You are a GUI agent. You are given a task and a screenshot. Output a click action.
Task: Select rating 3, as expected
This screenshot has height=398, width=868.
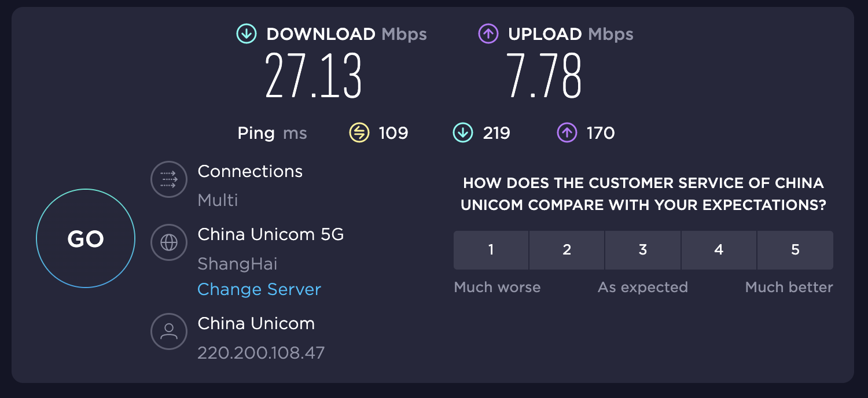tap(643, 250)
